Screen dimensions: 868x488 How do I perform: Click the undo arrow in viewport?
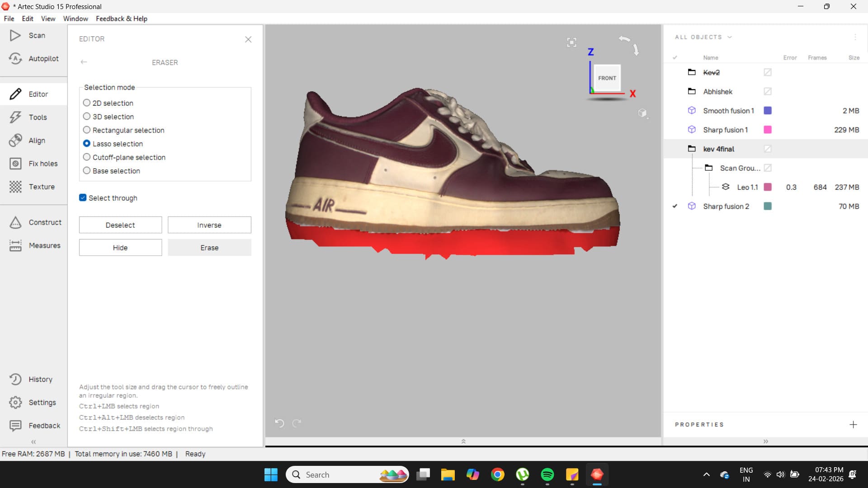coord(279,423)
